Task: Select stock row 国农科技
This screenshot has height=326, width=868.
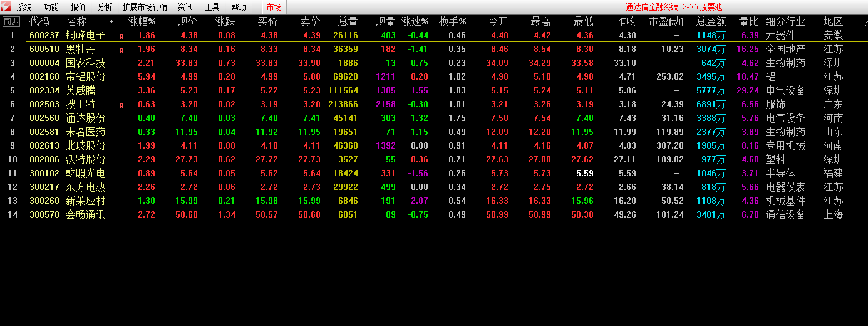Action: pos(434,63)
